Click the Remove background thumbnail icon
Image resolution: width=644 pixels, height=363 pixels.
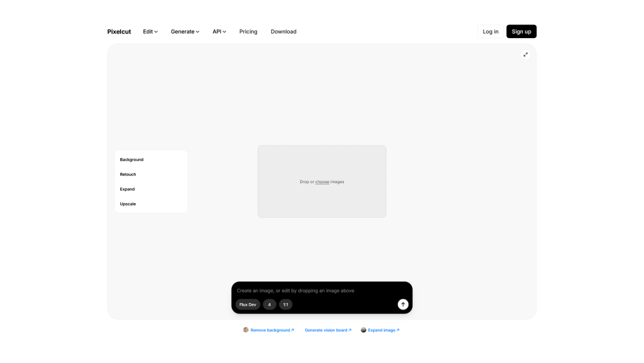pyautogui.click(x=246, y=330)
